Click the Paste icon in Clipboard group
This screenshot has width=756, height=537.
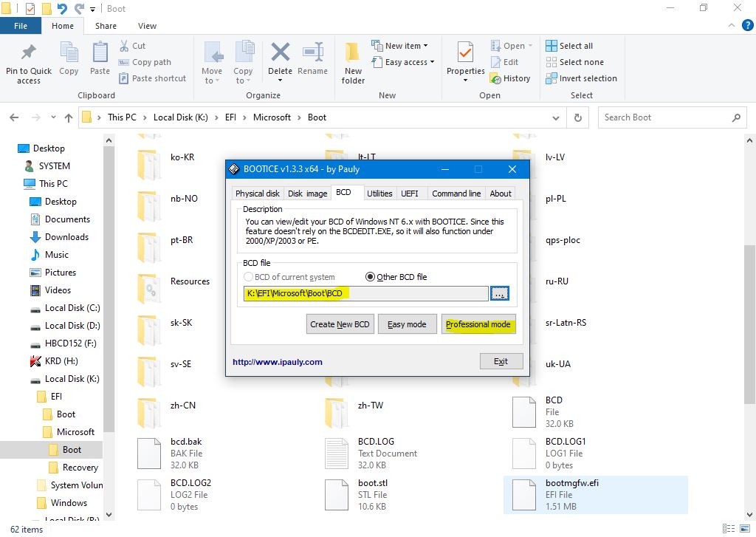100,53
